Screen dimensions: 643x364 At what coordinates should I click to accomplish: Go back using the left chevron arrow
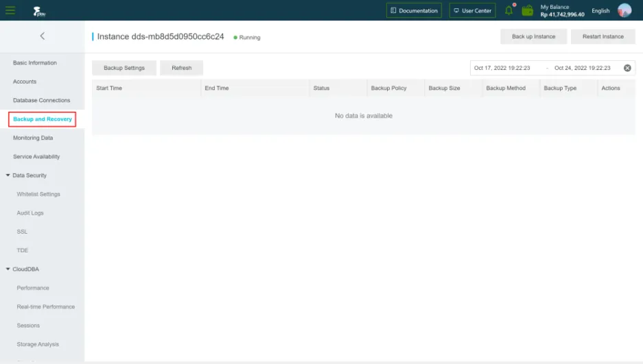[x=43, y=36]
